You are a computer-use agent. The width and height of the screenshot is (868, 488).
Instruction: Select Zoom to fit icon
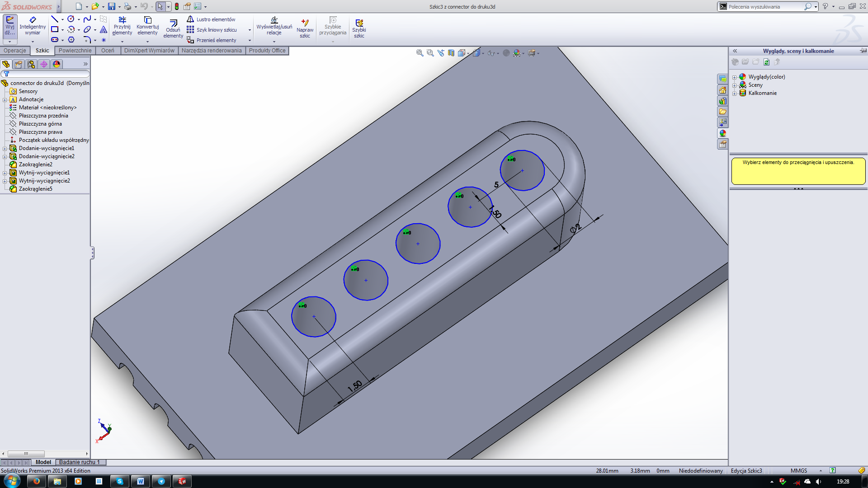(x=420, y=53)
